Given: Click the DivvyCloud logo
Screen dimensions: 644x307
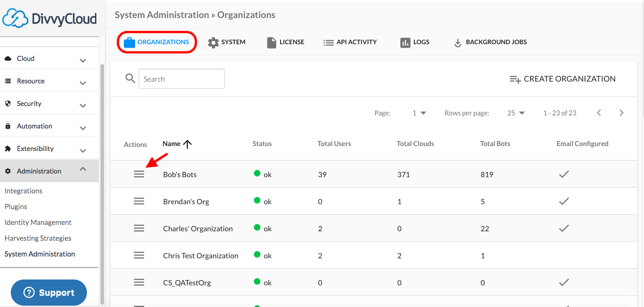Looking at the screenshot, I should click(50, 18).
